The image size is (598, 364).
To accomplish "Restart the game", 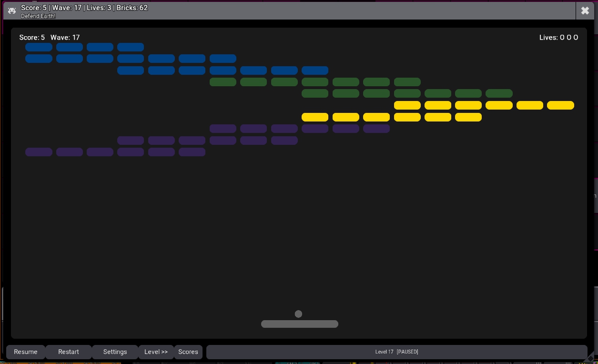I will 69,352.
